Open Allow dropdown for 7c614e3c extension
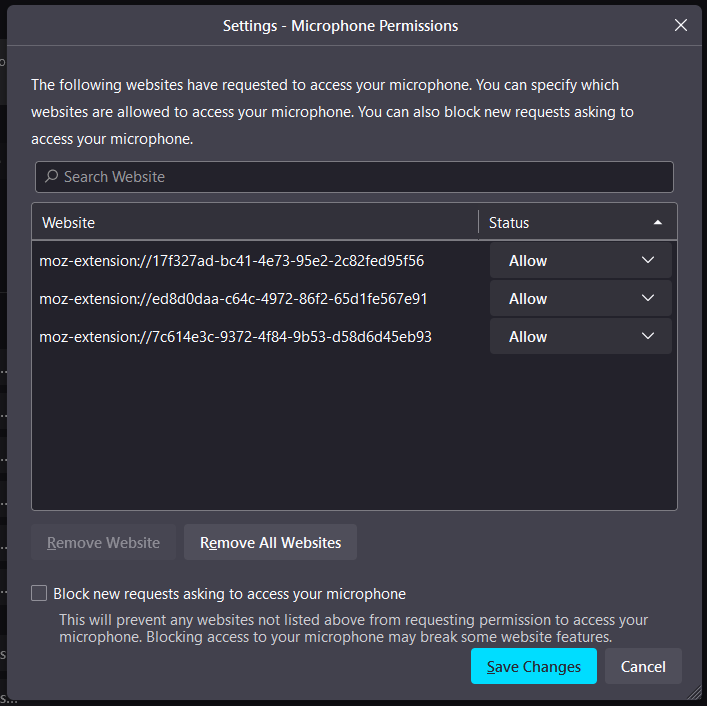 (x=580, y=336)
